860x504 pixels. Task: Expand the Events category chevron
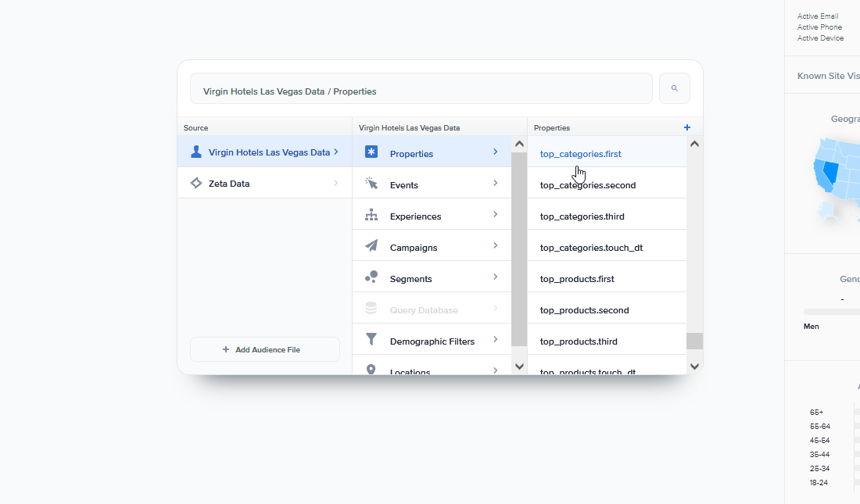[x=495, y=184]
